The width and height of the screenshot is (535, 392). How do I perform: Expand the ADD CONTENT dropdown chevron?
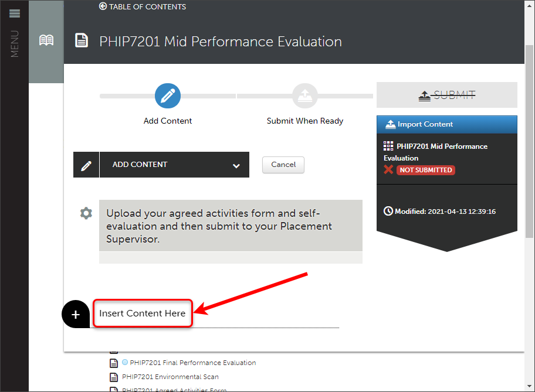(236, 165)
